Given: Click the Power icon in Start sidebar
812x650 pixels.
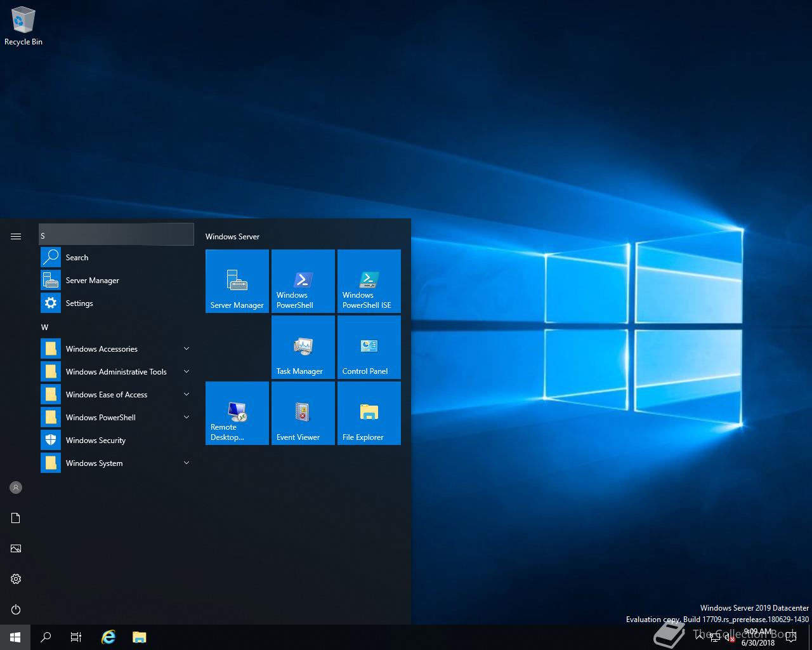Looking at the screenshot, I should (x=16, y=609).
